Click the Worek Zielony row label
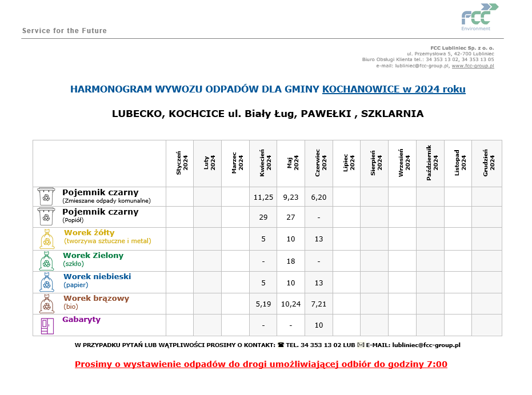532x395 pixels. (93, 256)
